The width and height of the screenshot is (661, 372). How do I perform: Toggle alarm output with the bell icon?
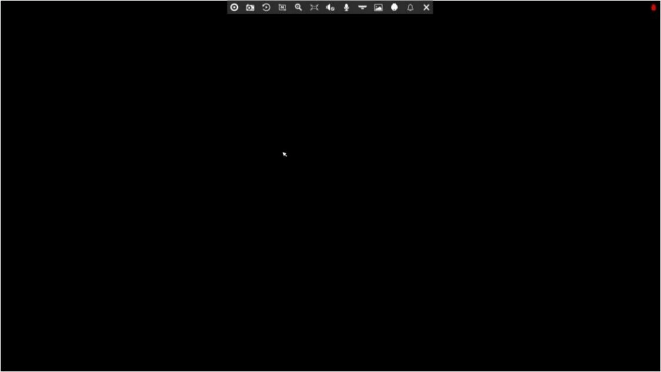410,8
